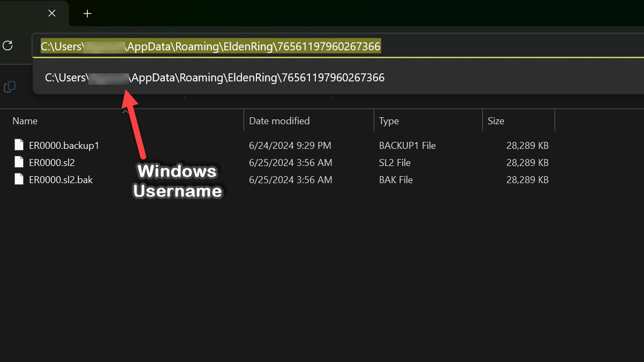This screenshot has height=362, width=644.
Task: Click inside the highlighted address bar path
Action: (x=210, y=47)
